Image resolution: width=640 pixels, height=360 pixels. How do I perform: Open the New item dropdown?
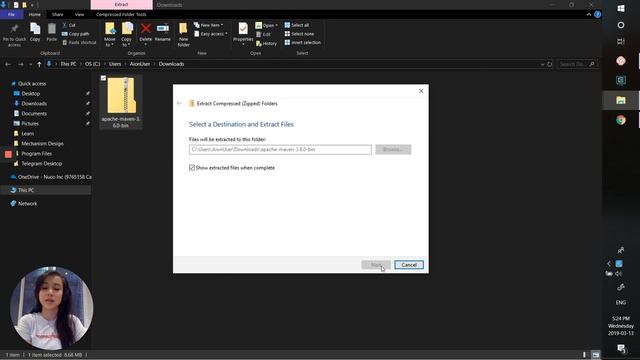[209, 25]
